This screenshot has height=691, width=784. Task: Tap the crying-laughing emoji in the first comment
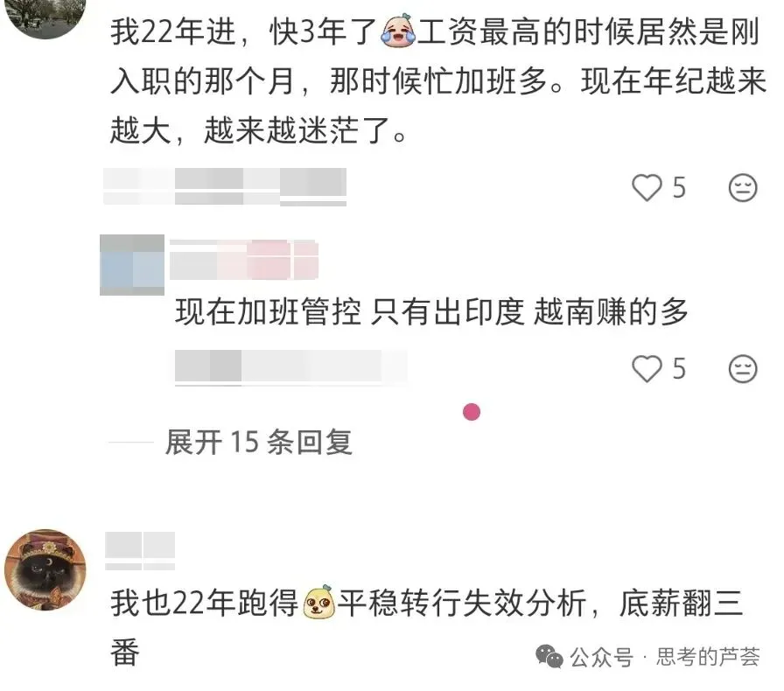pos(398,31)
